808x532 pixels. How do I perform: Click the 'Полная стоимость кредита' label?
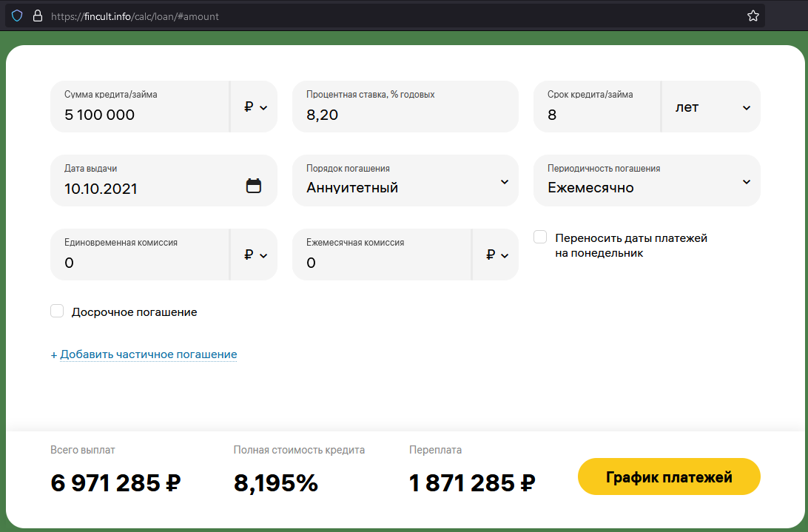click(x=299, y=450)
